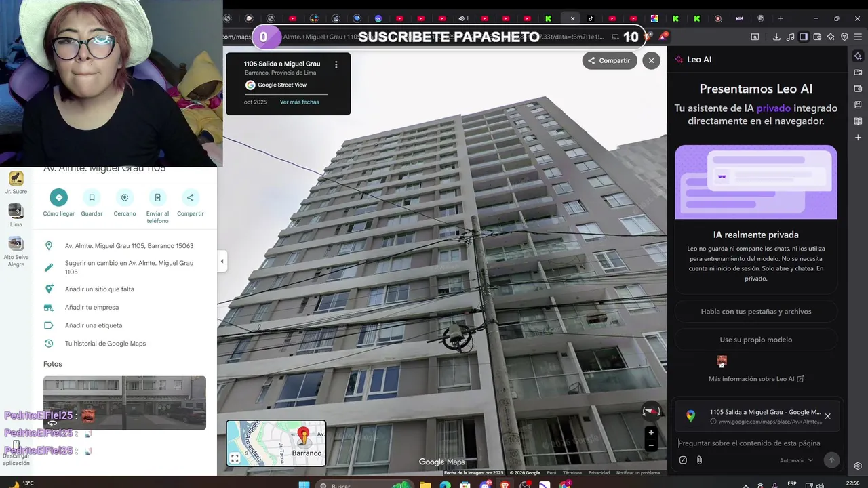Viewport: 868px width, 488px height.
Task: Open Street View three-dot options menu
Action: [336, 64]
